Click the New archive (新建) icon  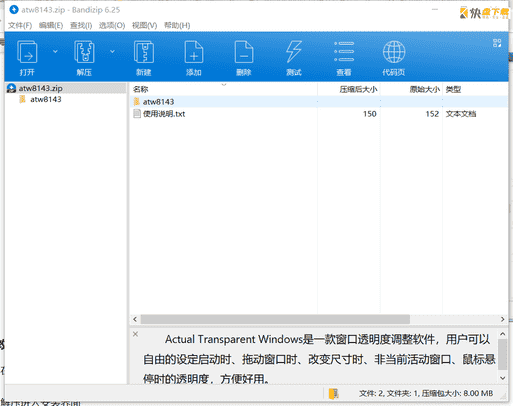[144, 52]
